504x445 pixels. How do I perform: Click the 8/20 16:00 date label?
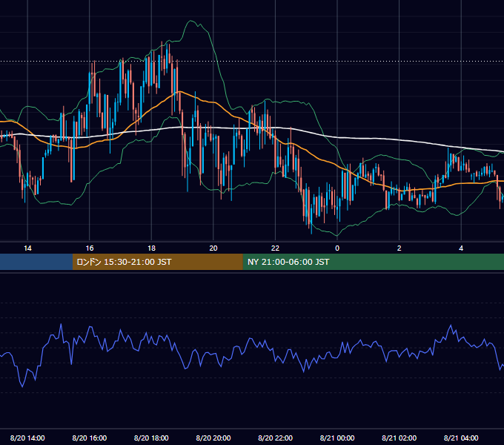[x=90, y=438]
